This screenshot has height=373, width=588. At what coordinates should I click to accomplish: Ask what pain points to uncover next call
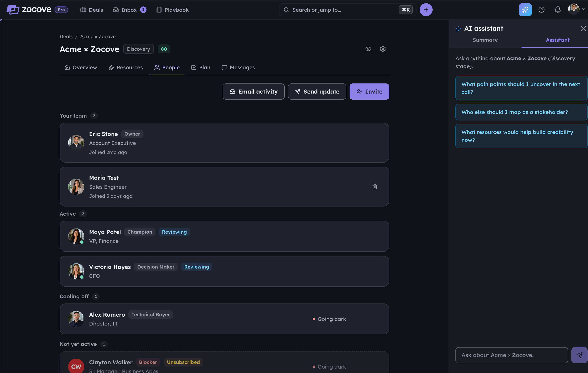[x=521, y=88]
